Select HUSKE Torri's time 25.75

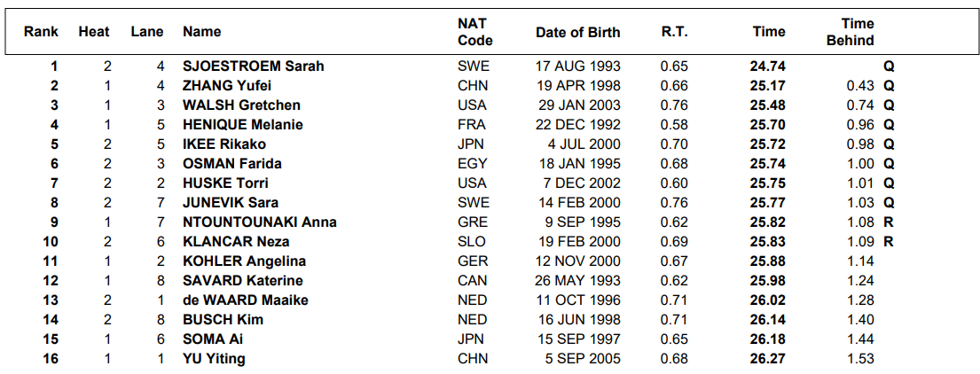click(x=767, y=183)
